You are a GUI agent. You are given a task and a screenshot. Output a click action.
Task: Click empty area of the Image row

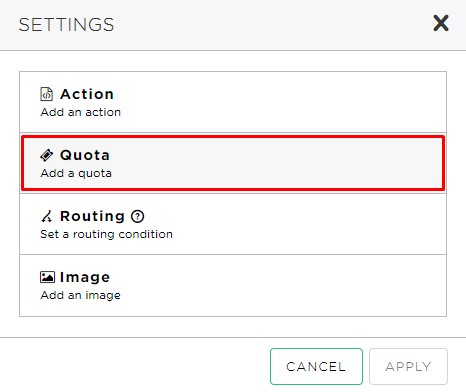tap(283, 285)
